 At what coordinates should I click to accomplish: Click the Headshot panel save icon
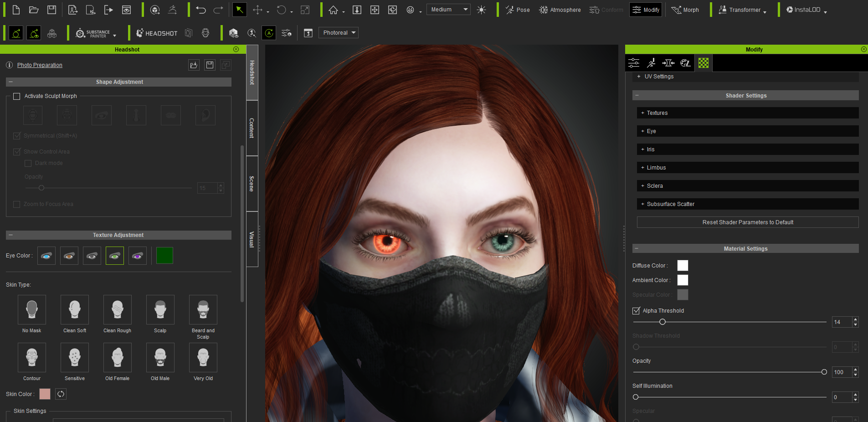(210, 65)
